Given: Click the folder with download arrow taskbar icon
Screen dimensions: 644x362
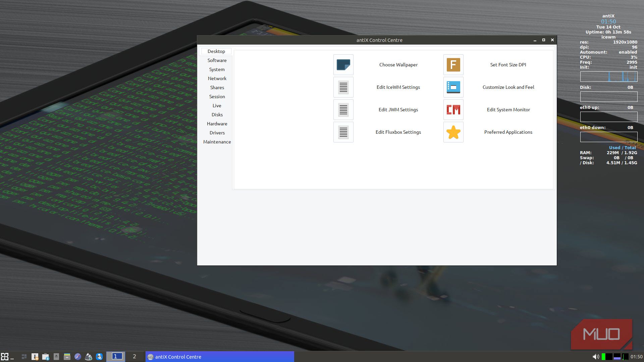Looking at the screenshot, I should (46, 357).
